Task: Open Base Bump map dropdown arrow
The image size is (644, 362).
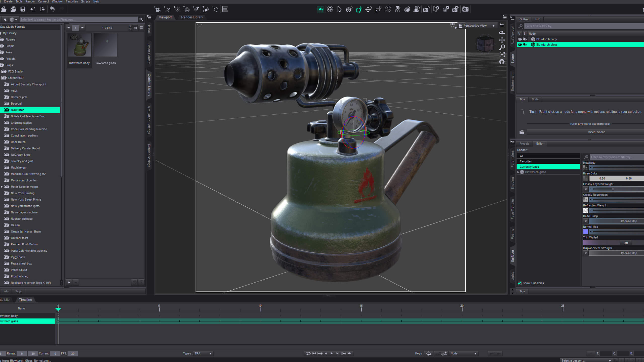Action: click(x=586, y=221)
